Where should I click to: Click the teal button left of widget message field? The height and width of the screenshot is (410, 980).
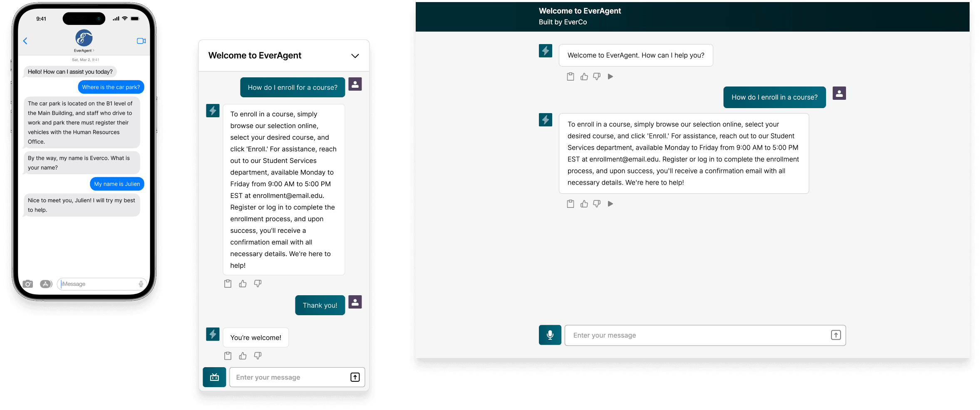point(214,377)
